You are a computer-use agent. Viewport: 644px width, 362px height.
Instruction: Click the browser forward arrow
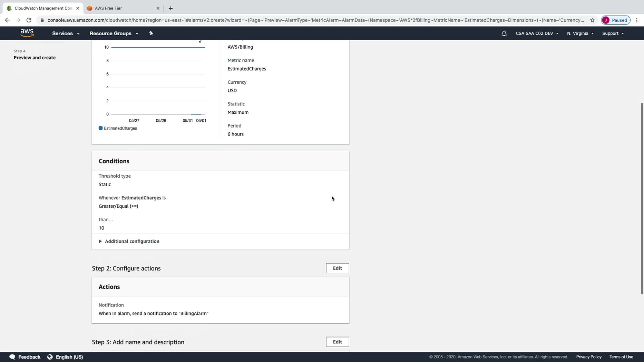(x=18, y=20)
